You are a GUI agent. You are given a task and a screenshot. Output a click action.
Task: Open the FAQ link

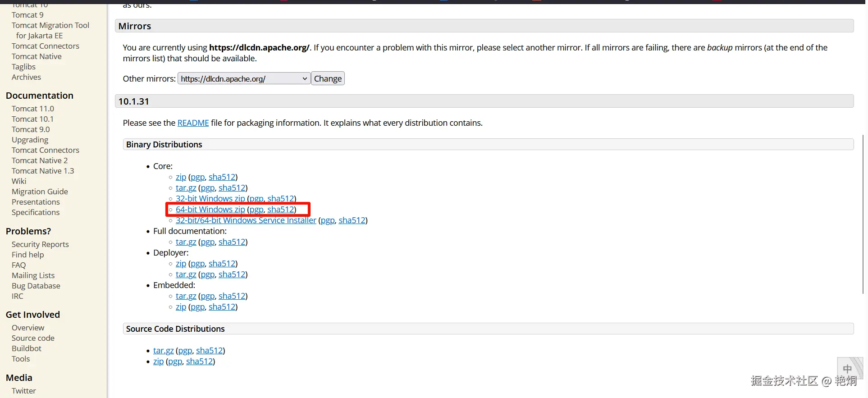[19, 265]
